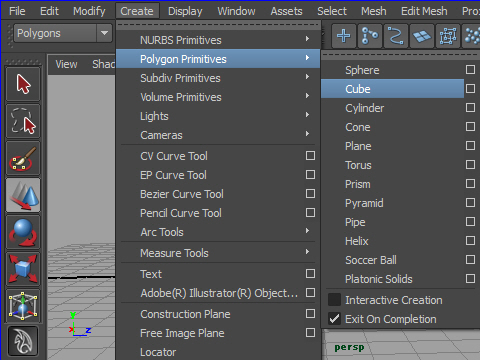Create a polygon Pyramid
480x360 pixels.
(x=392, y=203)
